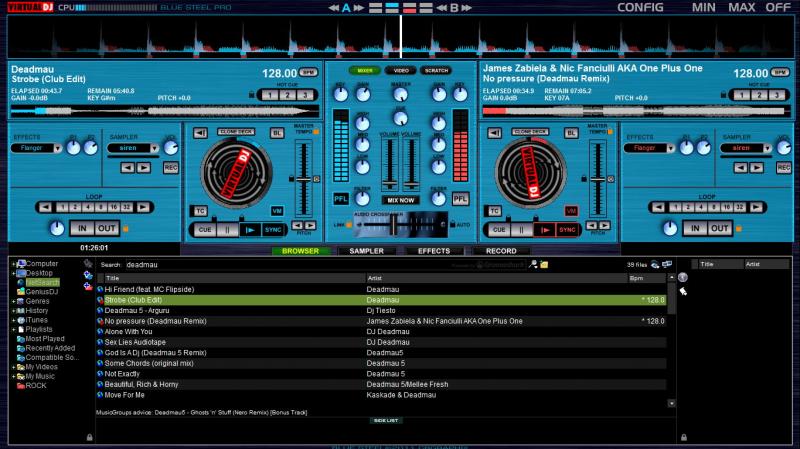Select the MIXER center panel tab
The image size is (800, 449).
tap(365, 70)
